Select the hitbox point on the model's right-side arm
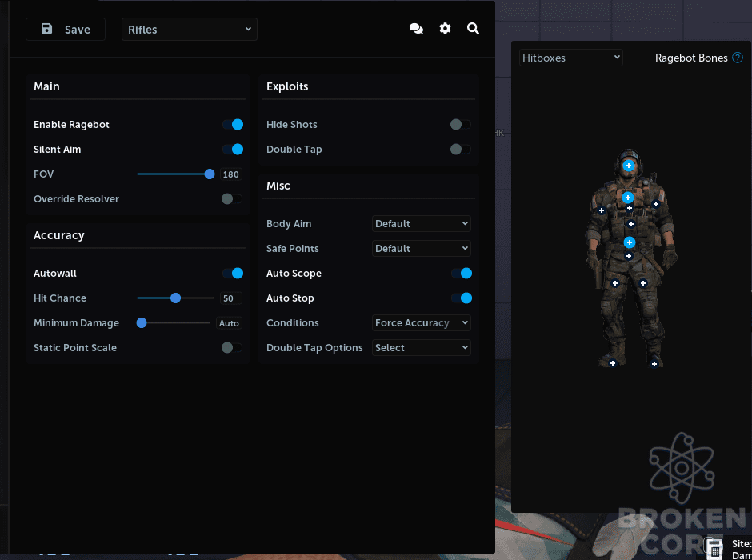Screen dimensions: 752x560 [656, 204]
